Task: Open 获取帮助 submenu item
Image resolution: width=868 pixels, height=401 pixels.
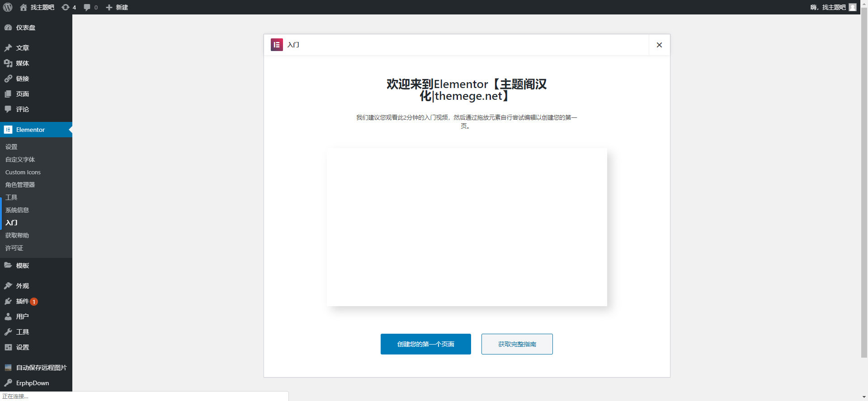Action: point(17,235)
